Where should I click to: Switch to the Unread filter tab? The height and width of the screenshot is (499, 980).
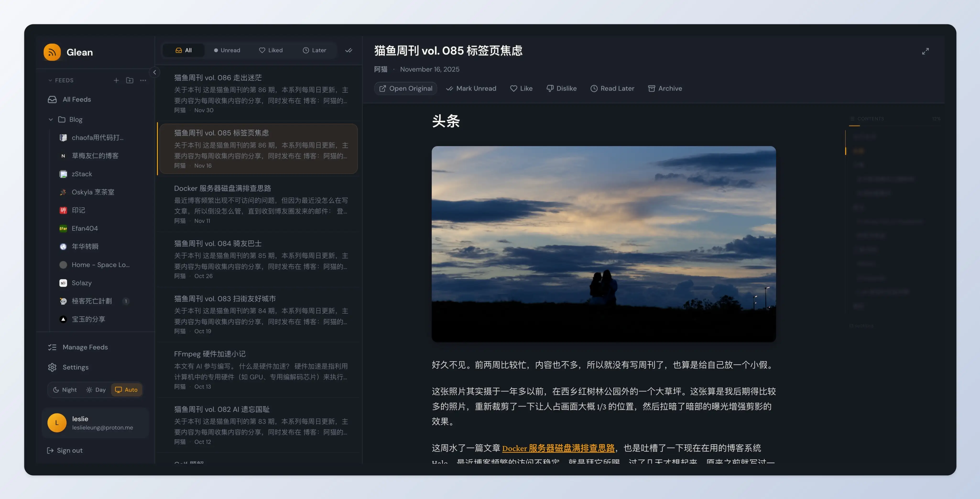(x=227, y=50)
